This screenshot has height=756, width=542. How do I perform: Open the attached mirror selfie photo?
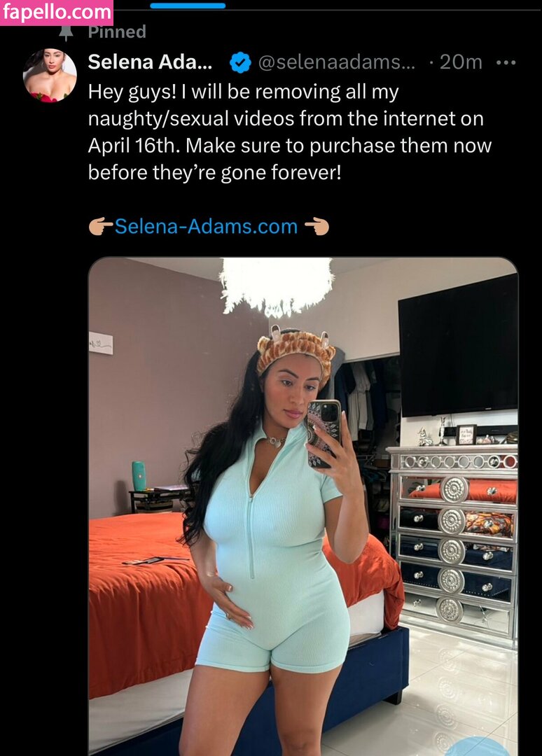(x=303, y=506)
